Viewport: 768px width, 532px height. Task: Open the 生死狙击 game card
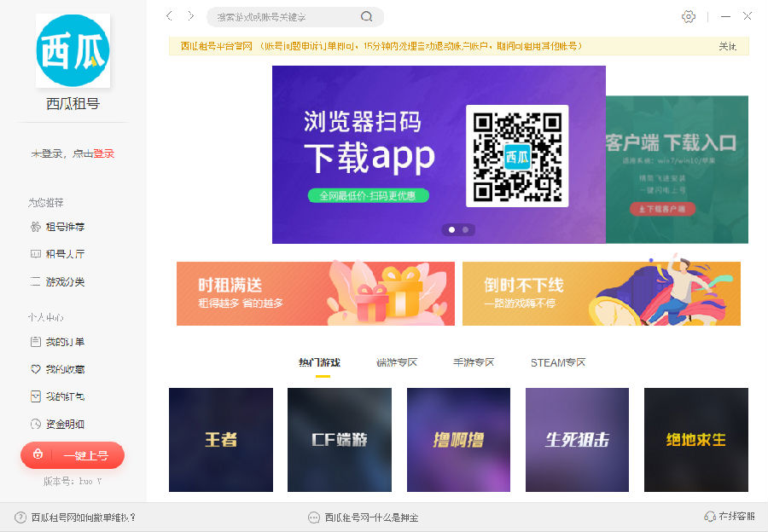click(x=577, y=440)
